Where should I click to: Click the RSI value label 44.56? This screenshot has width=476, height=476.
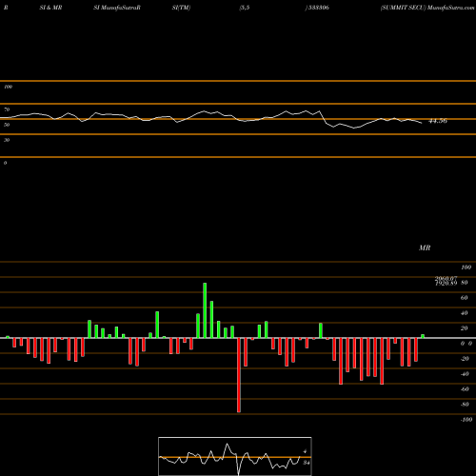[x=438, y=121]
